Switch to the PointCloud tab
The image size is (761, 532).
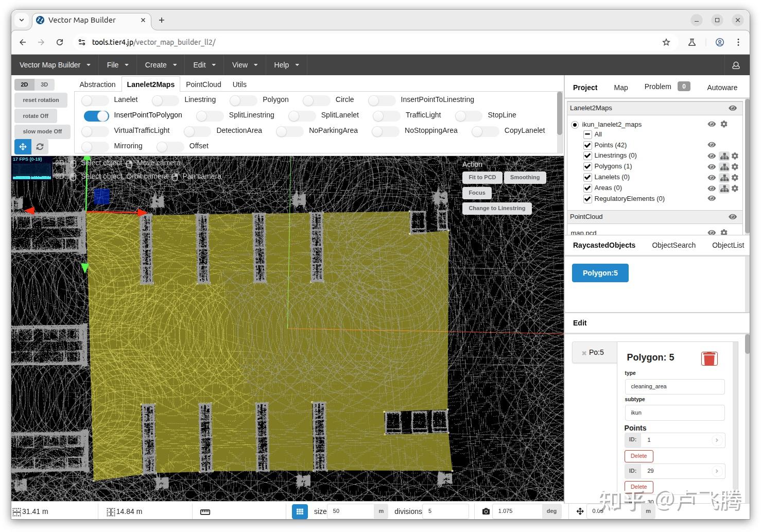click(x=203, y=84)
